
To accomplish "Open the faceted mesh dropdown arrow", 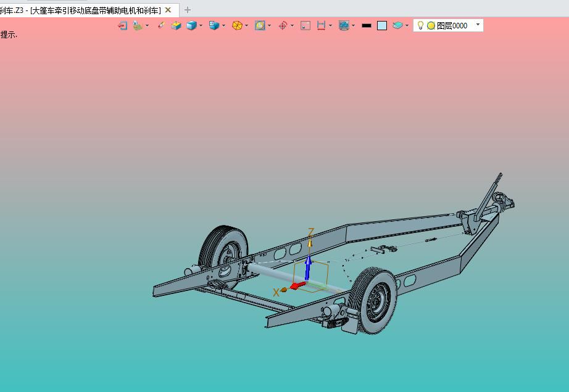I will [246, 26].
